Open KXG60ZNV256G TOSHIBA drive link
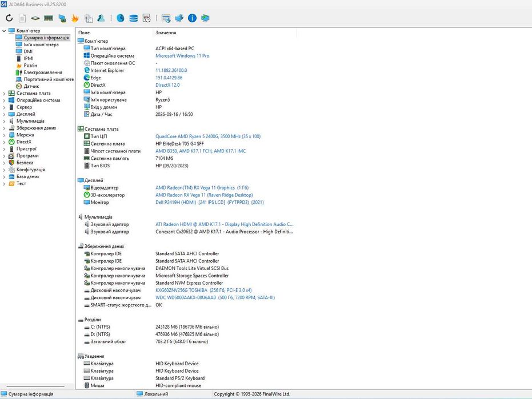532x399 pixels. click(203, 290)
